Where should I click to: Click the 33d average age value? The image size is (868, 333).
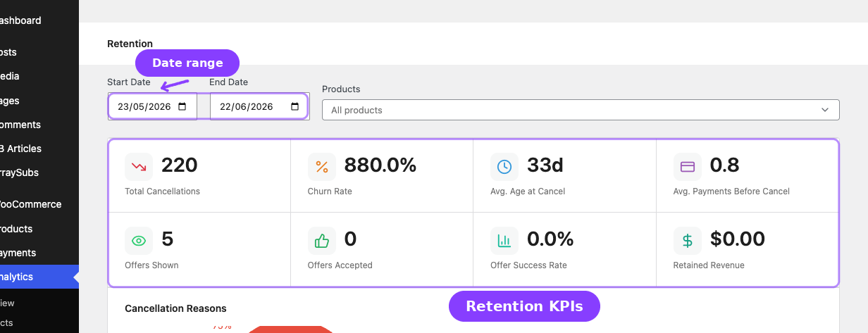tap(545, 165)
